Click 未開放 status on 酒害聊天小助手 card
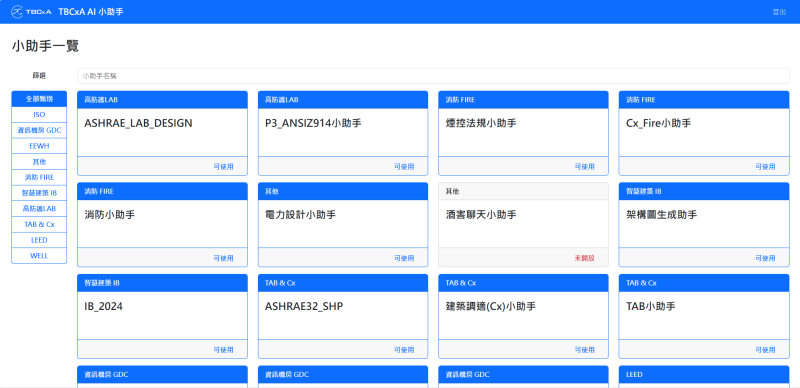 tap(585, 258)
